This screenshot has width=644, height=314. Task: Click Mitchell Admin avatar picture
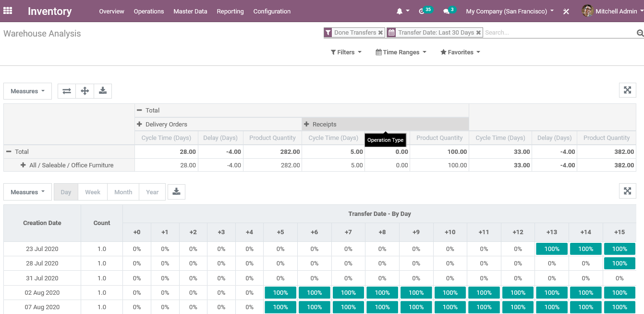(x=587, y=11)
